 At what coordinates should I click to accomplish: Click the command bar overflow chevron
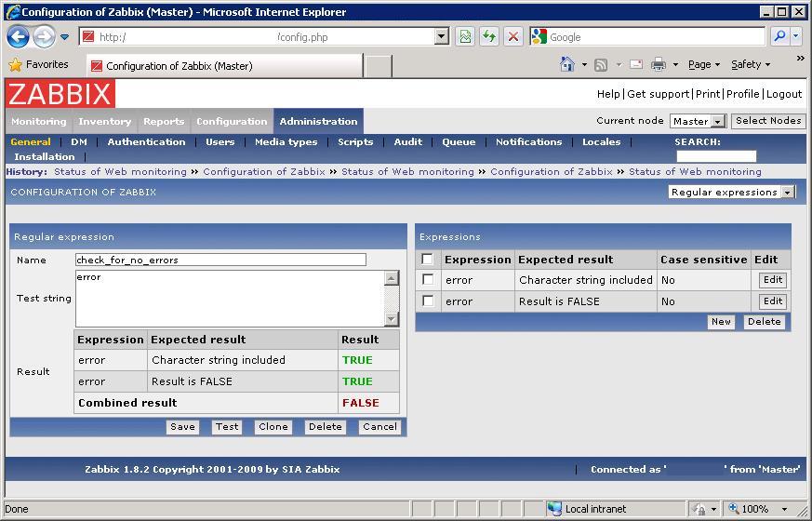800,58
